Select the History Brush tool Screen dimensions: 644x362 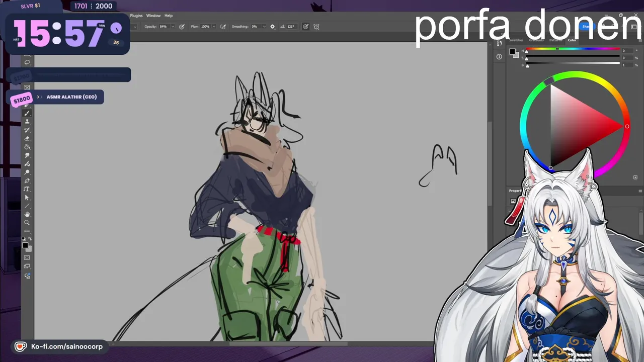pyautogui.click(x=27, y=130)
